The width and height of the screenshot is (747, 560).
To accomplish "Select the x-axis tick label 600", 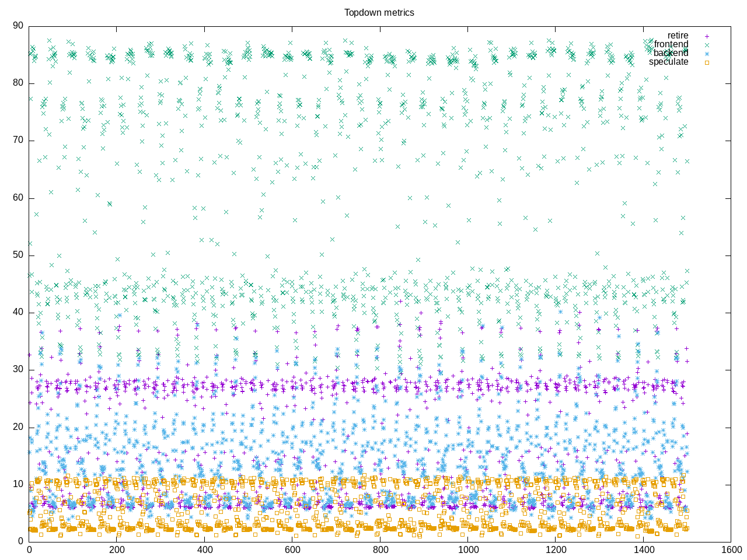I will pyautogui.click(x=292, y=549).
